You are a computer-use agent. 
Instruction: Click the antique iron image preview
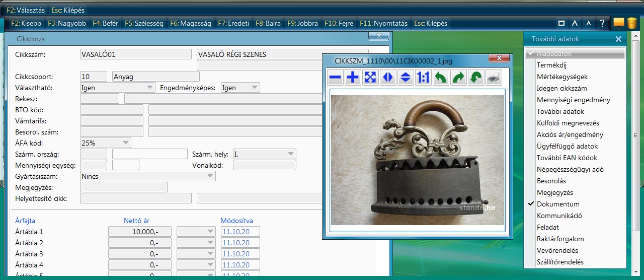coord(418,160)
